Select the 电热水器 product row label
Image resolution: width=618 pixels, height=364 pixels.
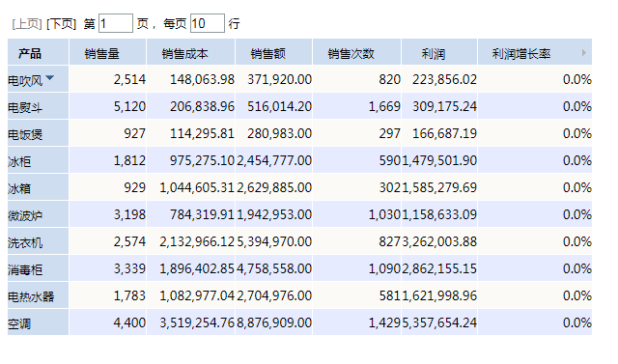(31, 296)
